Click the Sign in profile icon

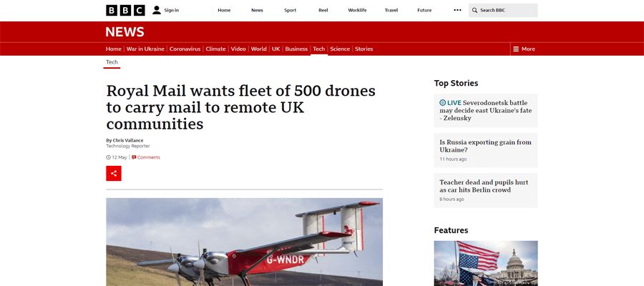tap(157, 10)
